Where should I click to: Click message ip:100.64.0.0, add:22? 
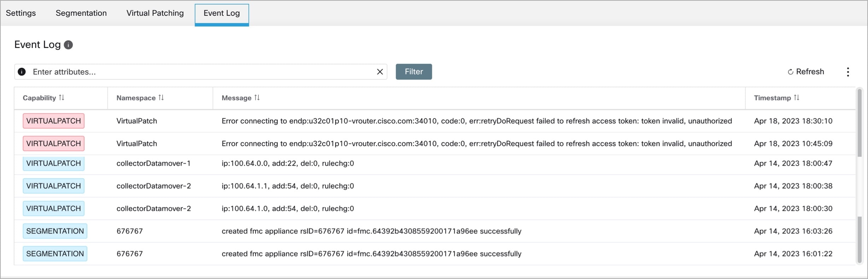tap(288, 163)
